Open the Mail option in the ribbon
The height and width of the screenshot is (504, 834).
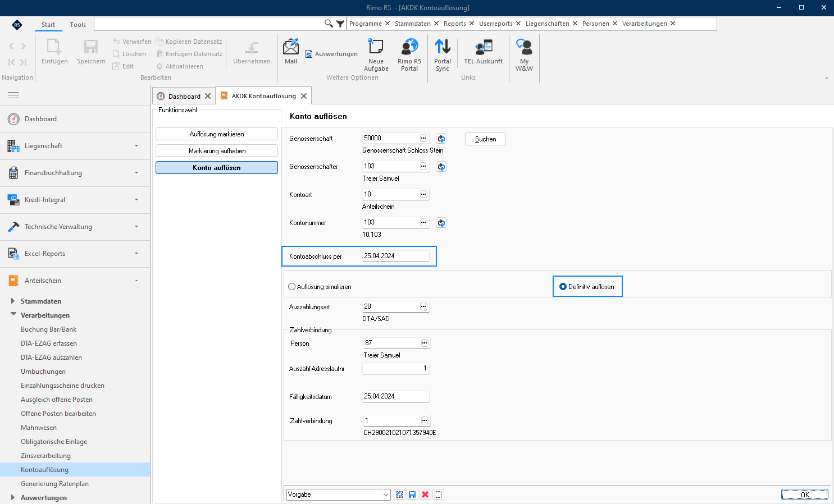(x=291, y=51)
